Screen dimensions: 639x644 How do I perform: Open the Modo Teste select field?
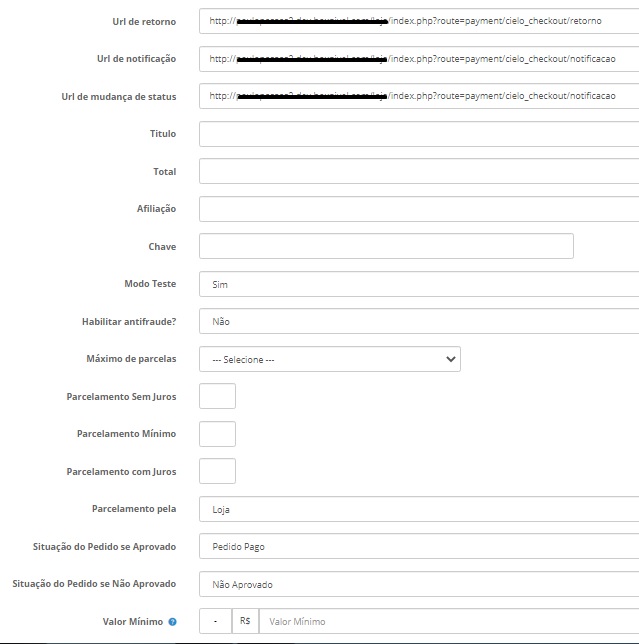(x=418, y=284)
